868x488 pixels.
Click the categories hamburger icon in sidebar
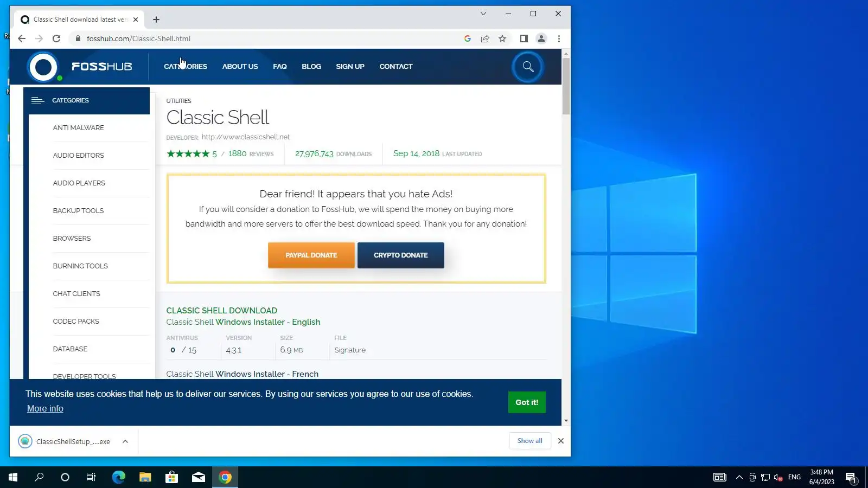click(x=37, y=101)
